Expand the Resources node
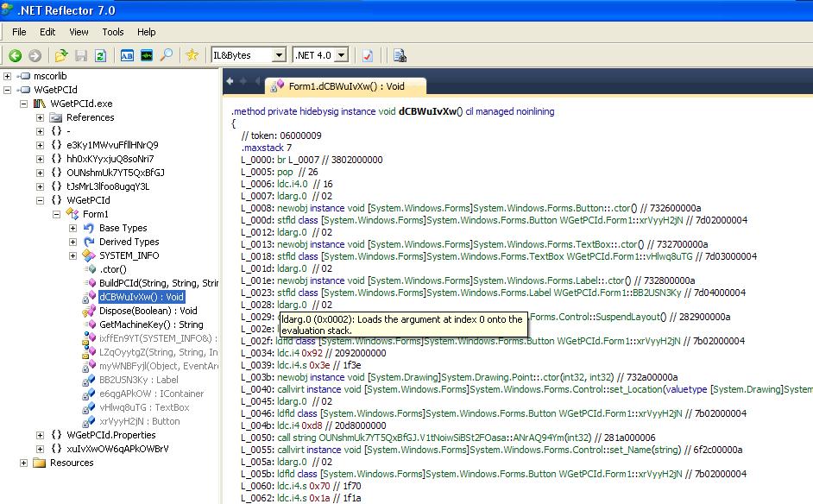 point(23,463)
